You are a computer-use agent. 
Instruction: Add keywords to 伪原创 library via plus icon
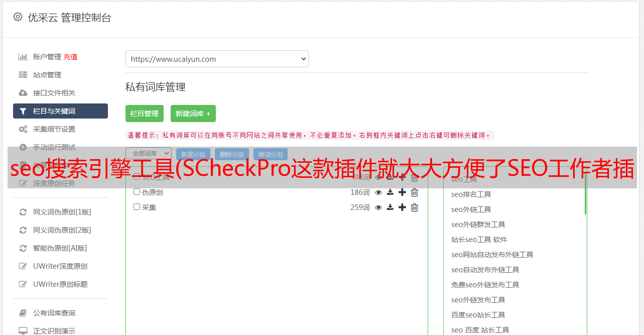point(402,192)
